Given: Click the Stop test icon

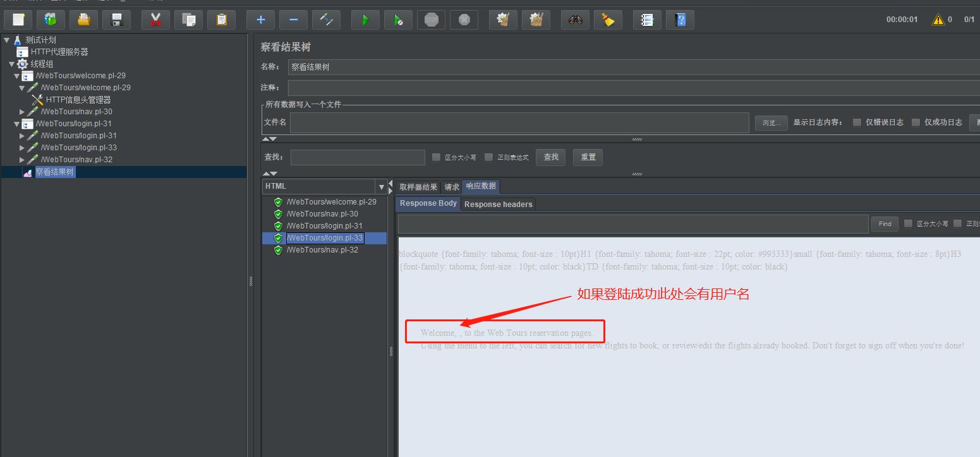Looking at the screenshot, I should click(431, 20).
